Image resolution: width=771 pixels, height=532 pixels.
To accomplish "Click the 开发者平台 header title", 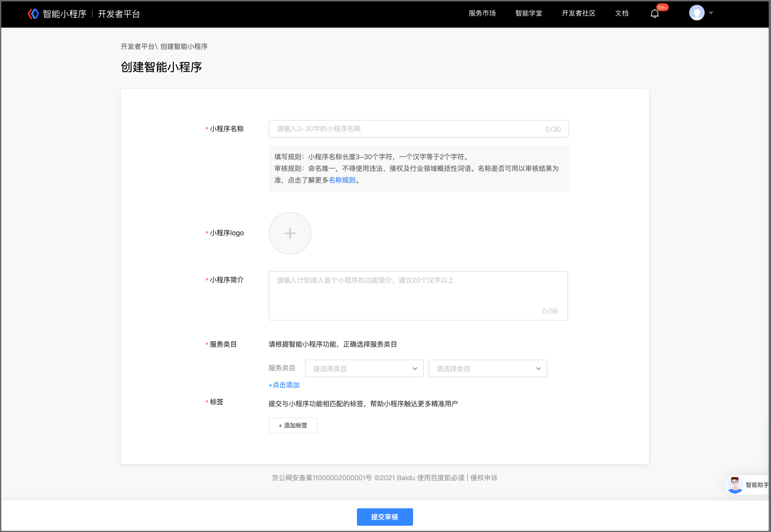I will tap(119, 14).
